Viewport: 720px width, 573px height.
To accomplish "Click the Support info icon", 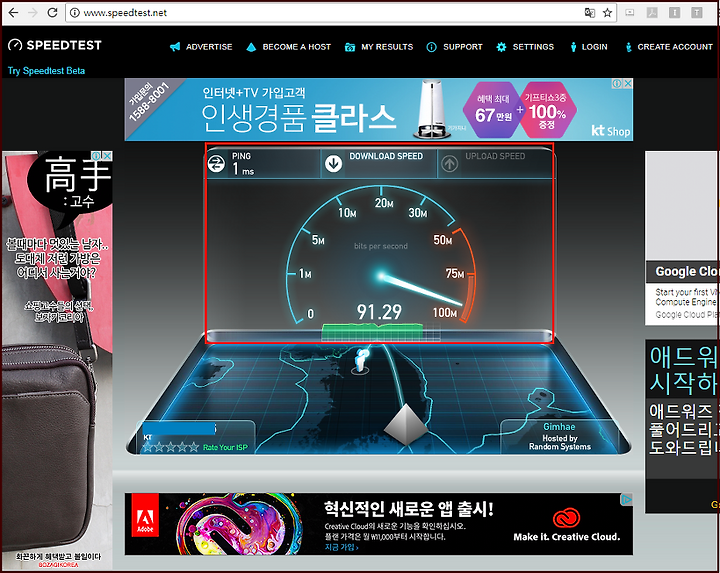I will click(x=432, y=47).
